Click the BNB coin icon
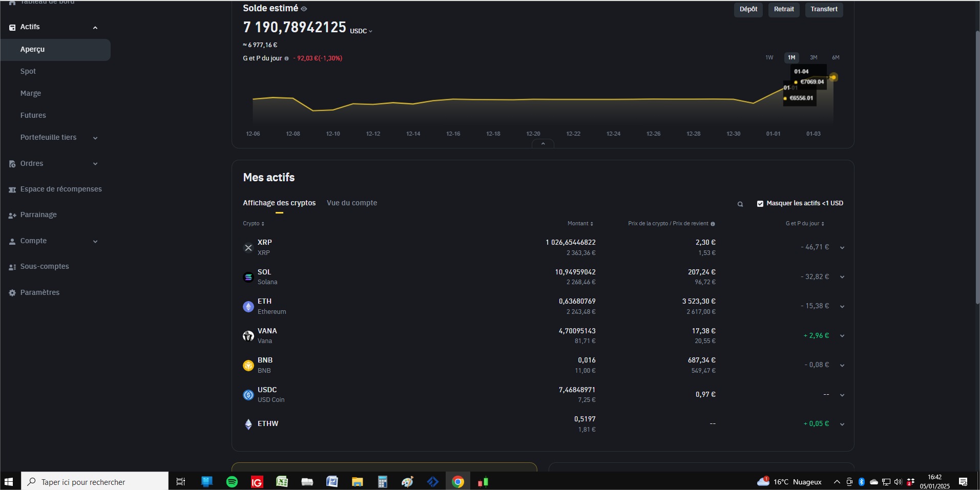Image resolution: width=980 pixels, height=490 pixels. [248, 366]
